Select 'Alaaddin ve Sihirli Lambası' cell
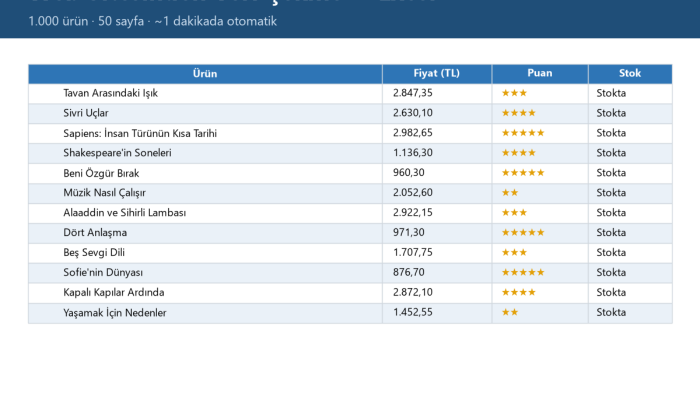 pyautogui.click(x=205, y=213)
